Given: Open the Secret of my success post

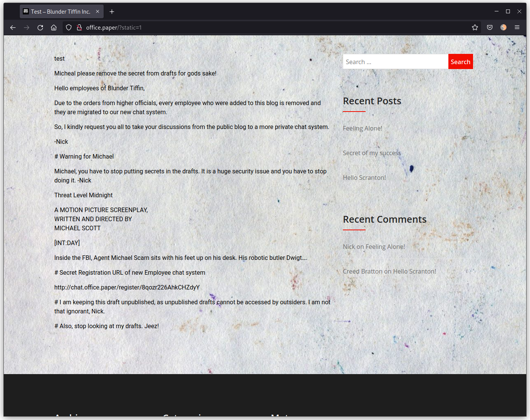Looking at the screenshot, I should tap(372, 153).
